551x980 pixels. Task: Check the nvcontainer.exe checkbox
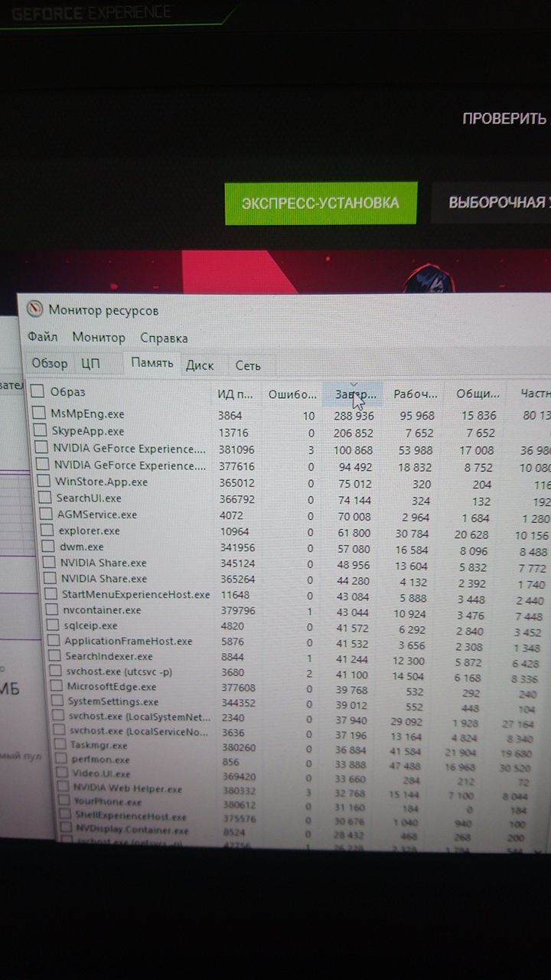(51, 609)
